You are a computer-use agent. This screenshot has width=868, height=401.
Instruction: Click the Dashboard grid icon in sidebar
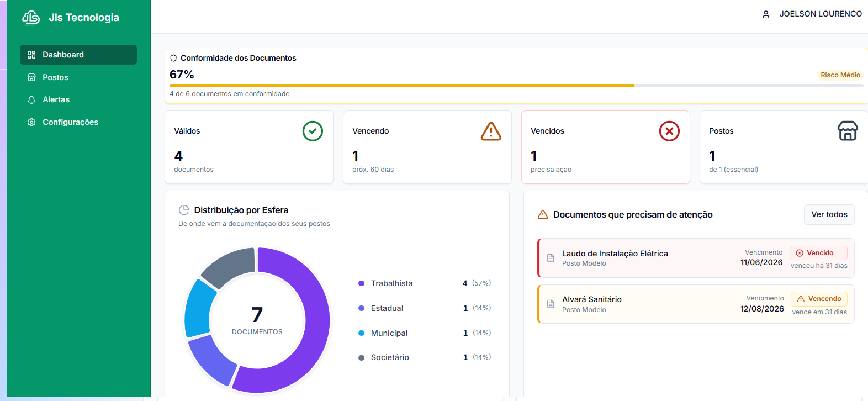click(x=31, y=55)
